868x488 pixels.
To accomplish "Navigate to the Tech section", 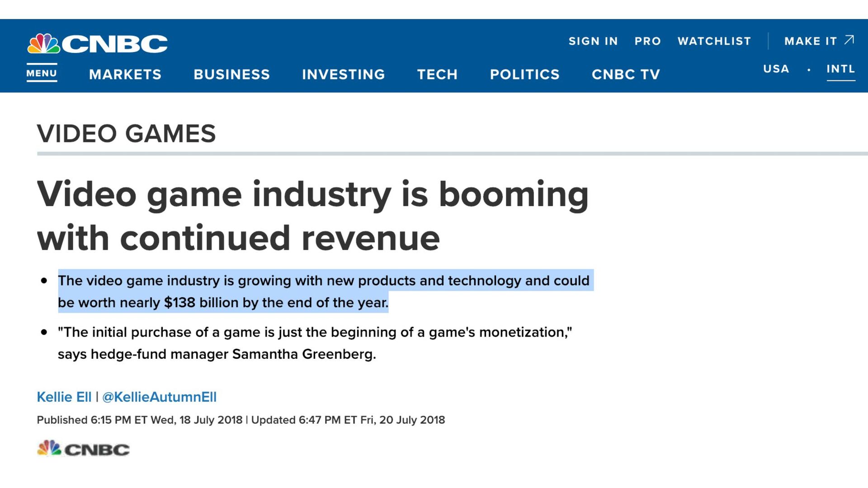I will [437, 74].
